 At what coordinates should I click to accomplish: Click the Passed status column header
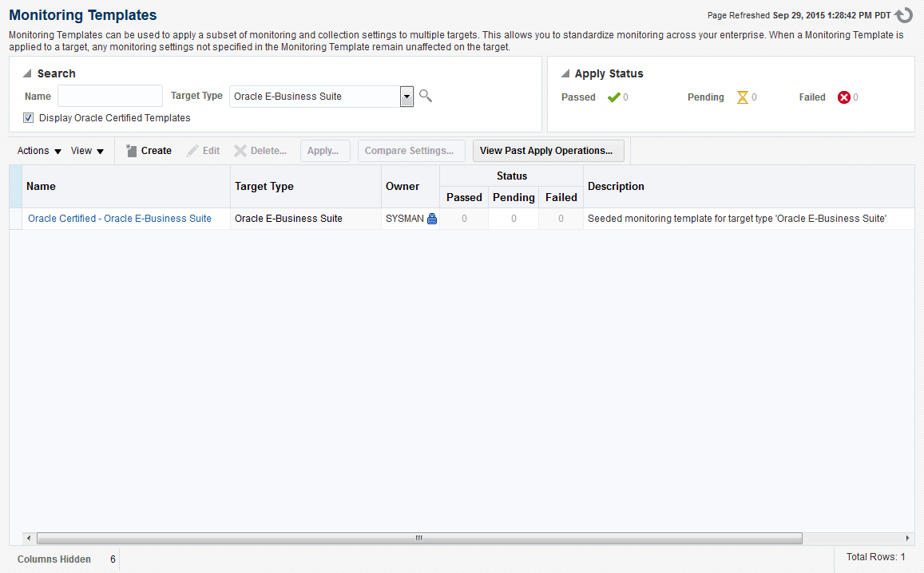tap(464, 197)
